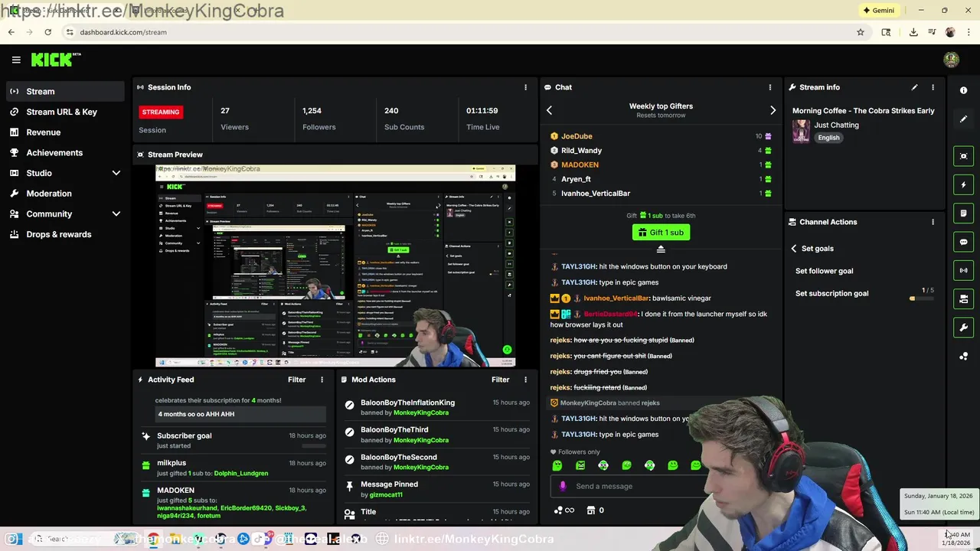Viewport: 980px width, 551px height.
Task: Open the user avatar in Kick header
Action: pos(951,60)
